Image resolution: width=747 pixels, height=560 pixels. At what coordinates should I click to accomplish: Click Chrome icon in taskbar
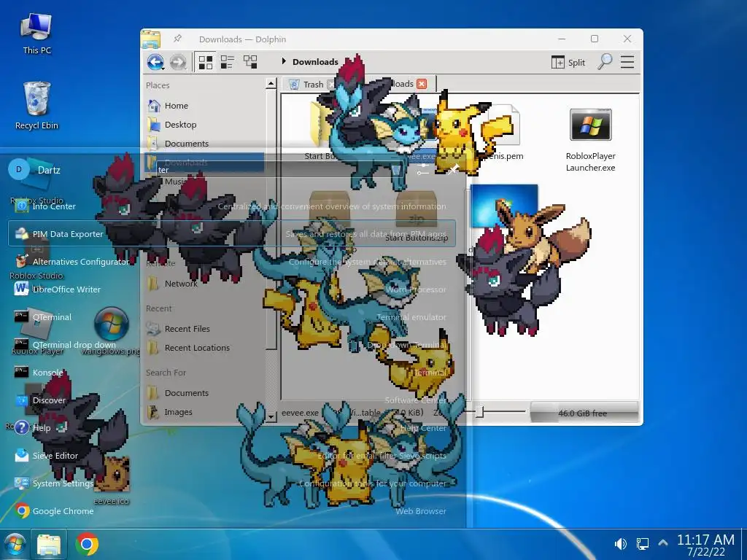pyautogui.click(x=87, y=544)
